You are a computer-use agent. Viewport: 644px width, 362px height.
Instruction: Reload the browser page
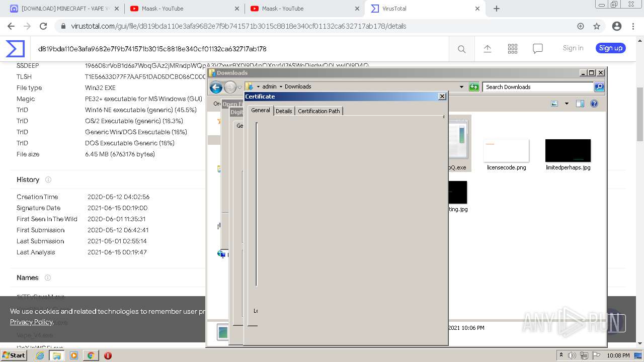pos(43,26)
